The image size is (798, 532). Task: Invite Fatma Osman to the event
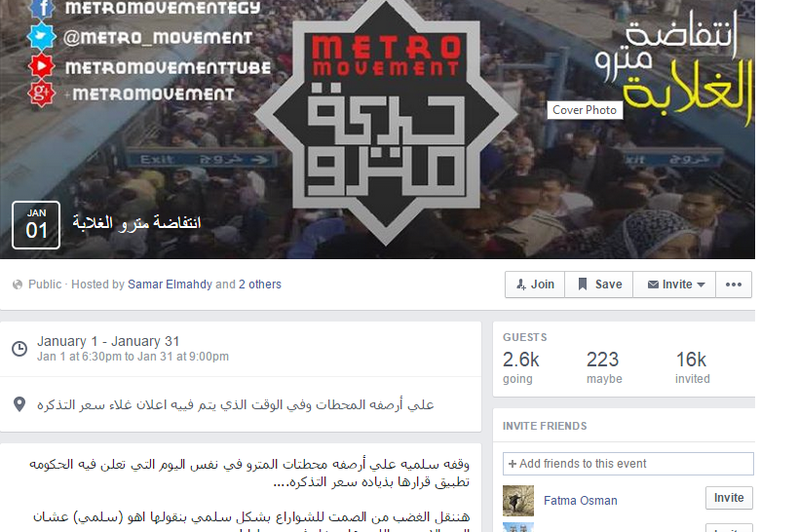pyautogui.click(x=729, y=498)
